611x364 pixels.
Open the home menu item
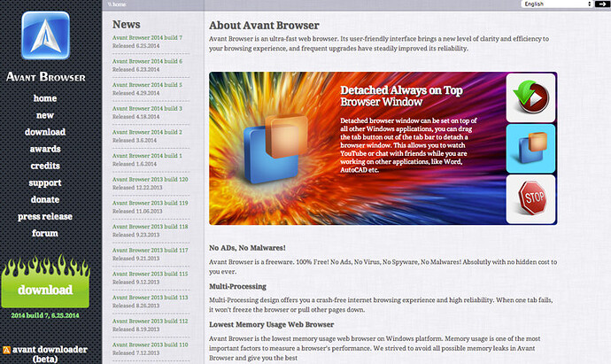pos(45,98)
